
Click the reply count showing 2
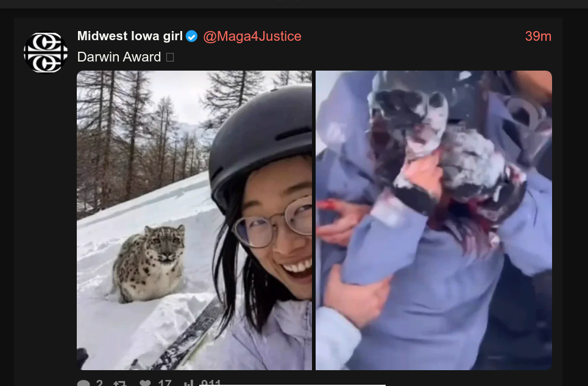point(99,382)
